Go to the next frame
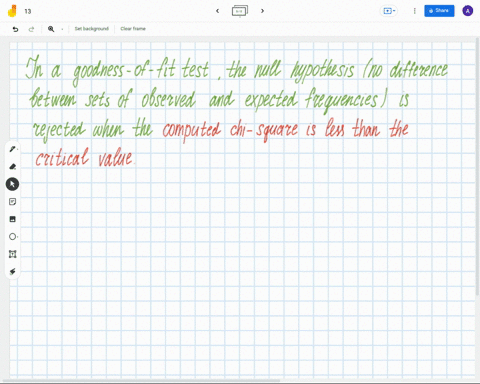 click(x=262, y=11)
